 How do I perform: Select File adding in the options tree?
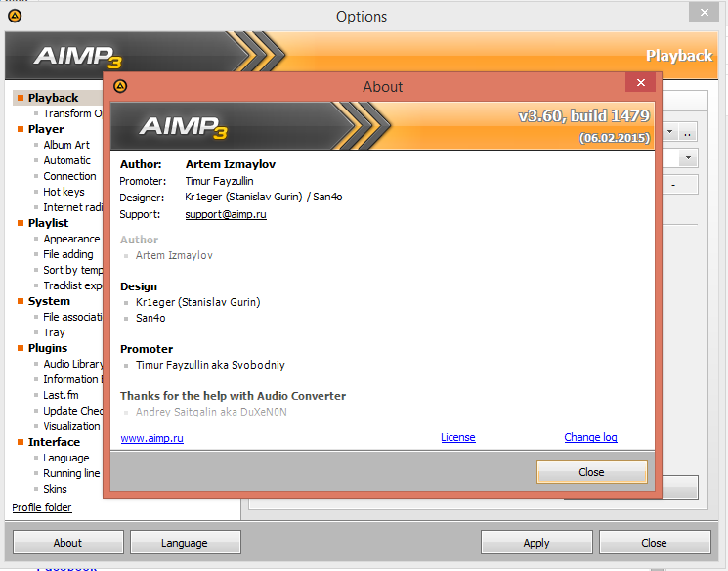67,254
